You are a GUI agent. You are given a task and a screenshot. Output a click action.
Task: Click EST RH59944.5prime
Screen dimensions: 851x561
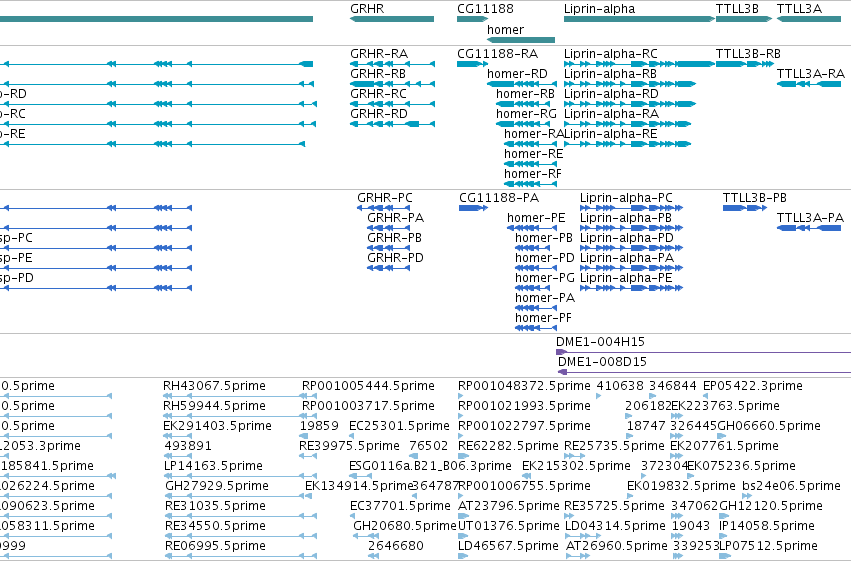coord(214,406)
